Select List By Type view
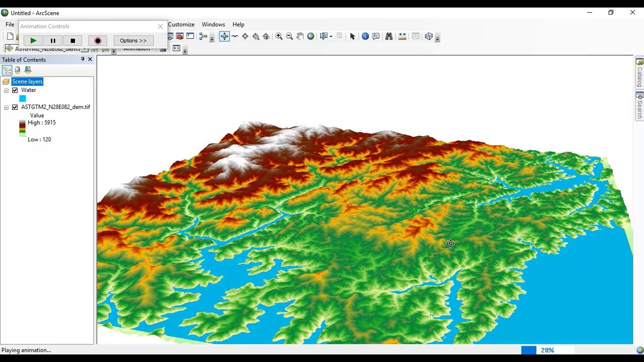Screen dimensions: 644x362 28,70
